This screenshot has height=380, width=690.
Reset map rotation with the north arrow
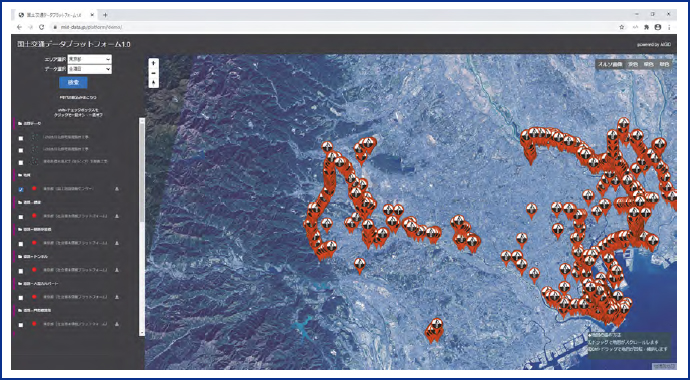click(154, 82)
